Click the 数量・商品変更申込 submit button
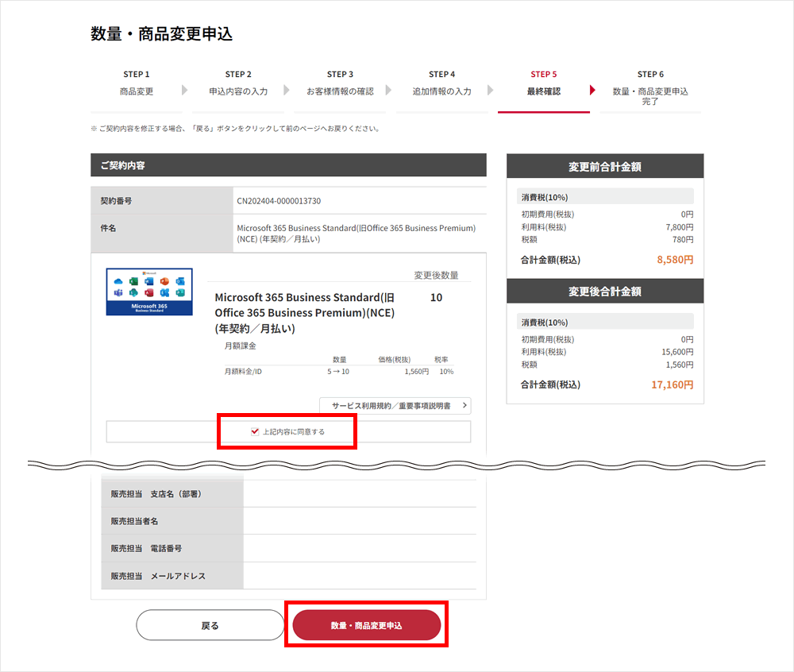Viewport: 794px width, 672px height. pos(367,625)
